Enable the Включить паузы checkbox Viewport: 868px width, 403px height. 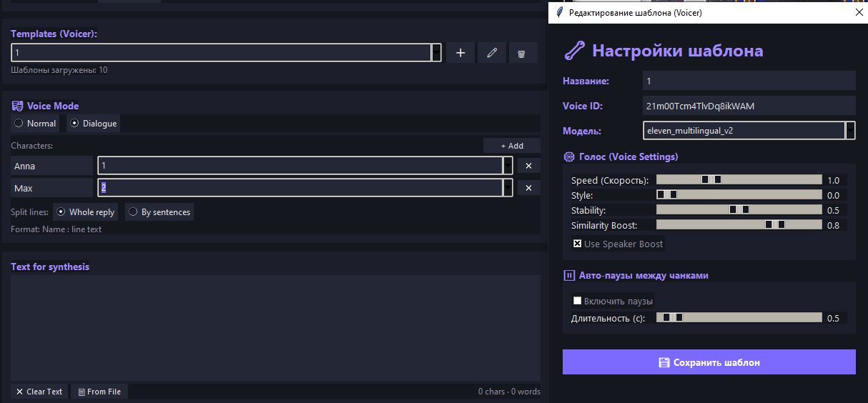(578, 301)
